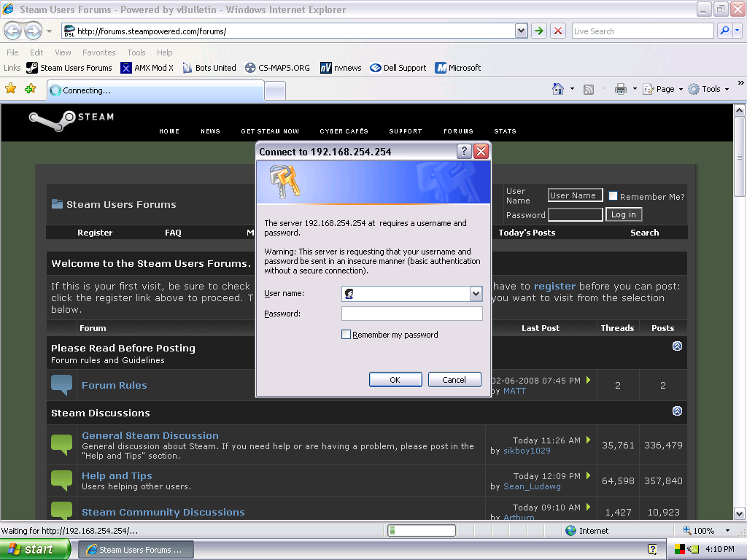Open the Help menu
The width and height of the screenshot is (747, 560).
click(164, 52)
